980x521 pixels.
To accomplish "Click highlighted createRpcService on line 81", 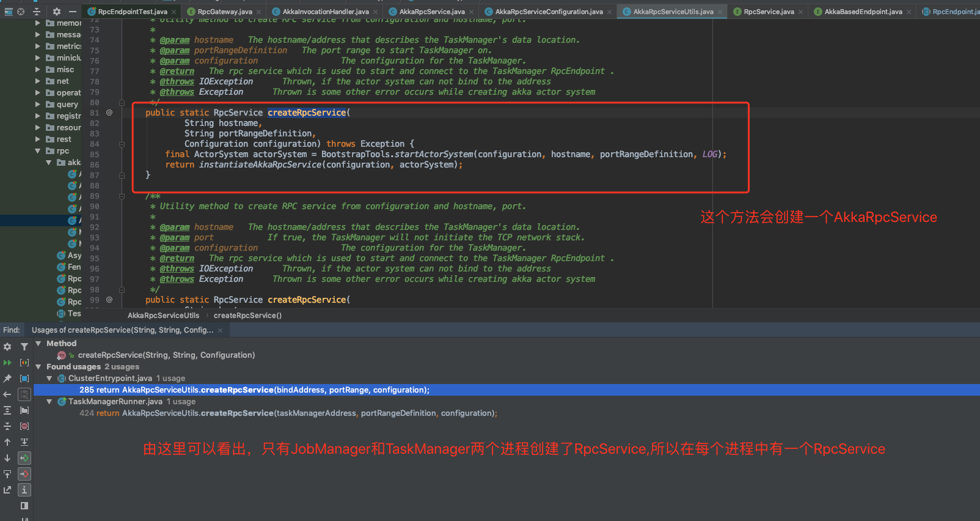I will (307, 113).
